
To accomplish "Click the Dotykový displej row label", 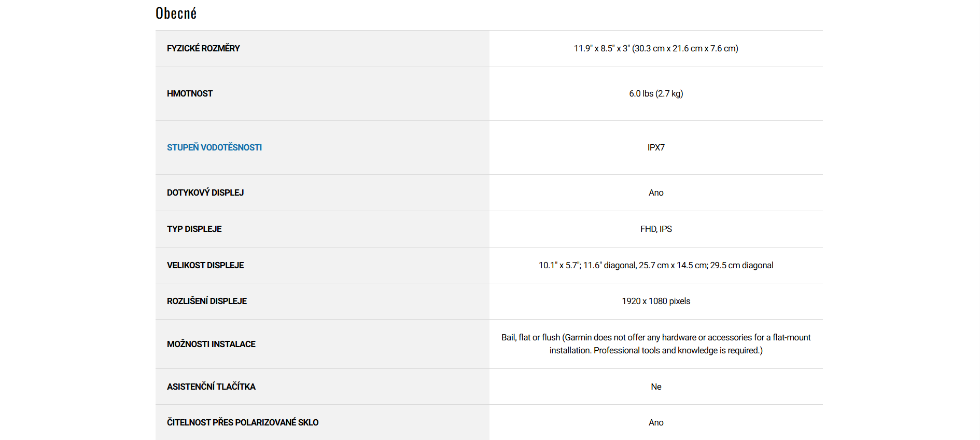I will (205, 192).
